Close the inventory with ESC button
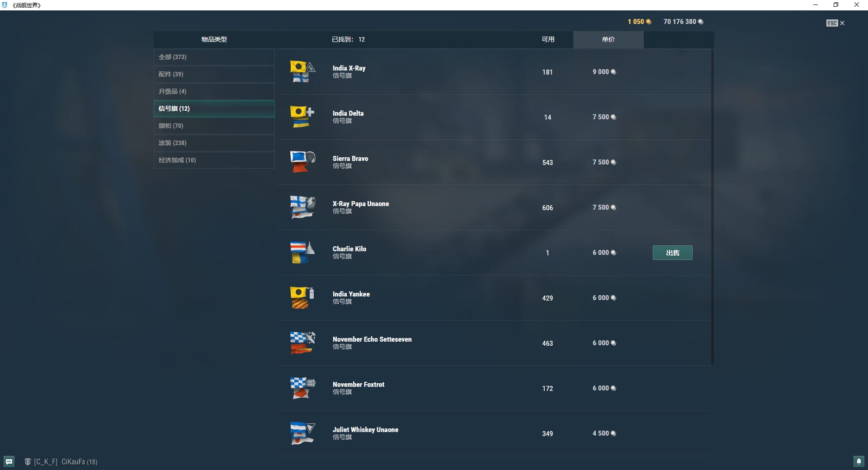Screen dimensions: 868x470 (x=835, y=23)
